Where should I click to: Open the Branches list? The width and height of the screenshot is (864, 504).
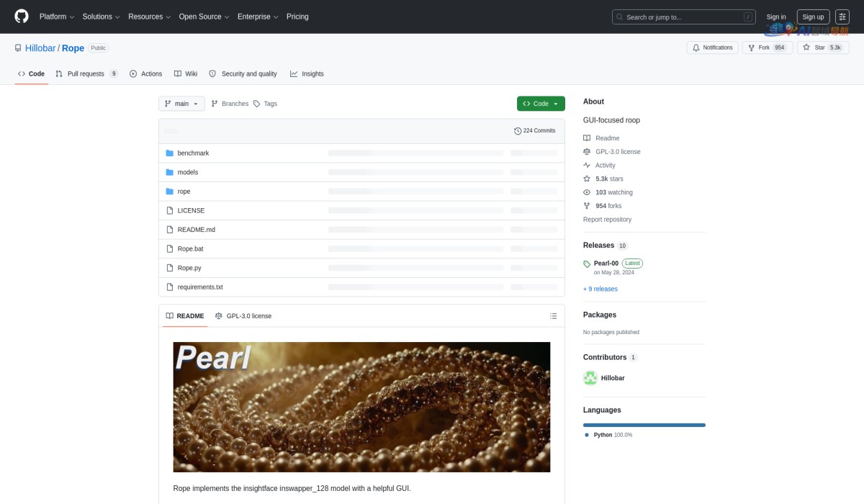click(230, 104)
